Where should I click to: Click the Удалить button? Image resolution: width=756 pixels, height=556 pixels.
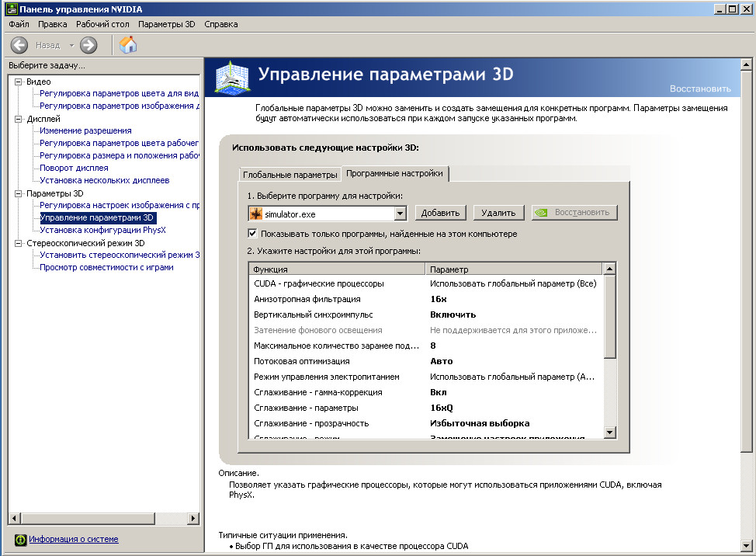[x=498, y=213]
